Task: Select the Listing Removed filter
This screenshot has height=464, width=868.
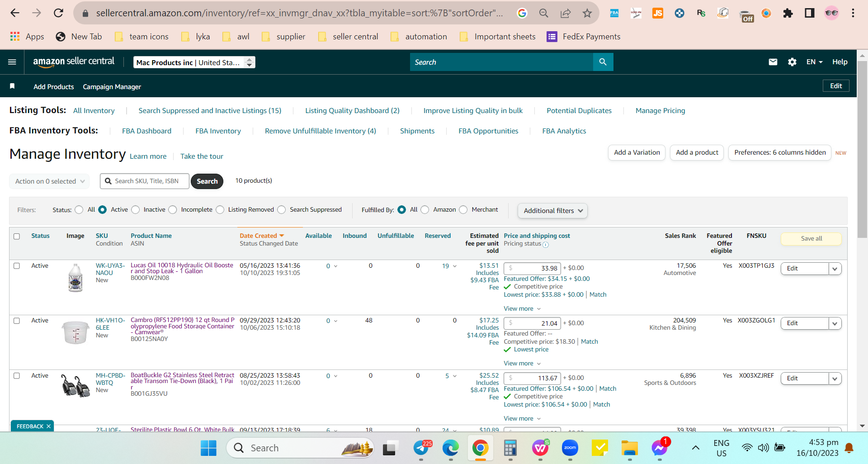Action: tap(220, 210)
